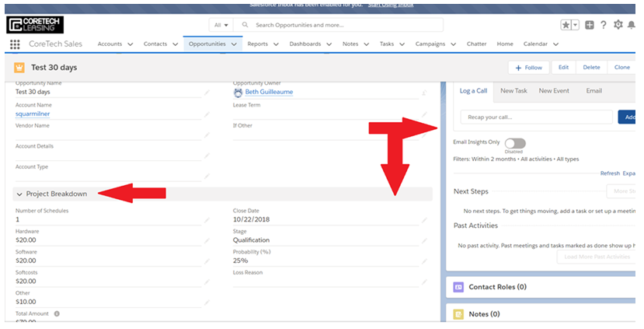Viewport: 644px width, 329px height.
Task: Open the App Launcher grid icon
Action: pos(15,44)
